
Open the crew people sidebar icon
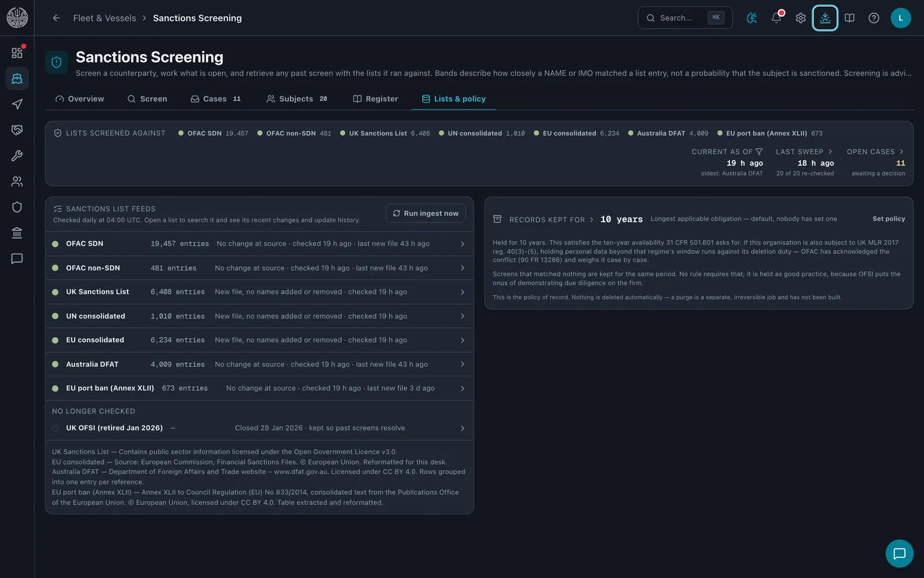(17, 181)
